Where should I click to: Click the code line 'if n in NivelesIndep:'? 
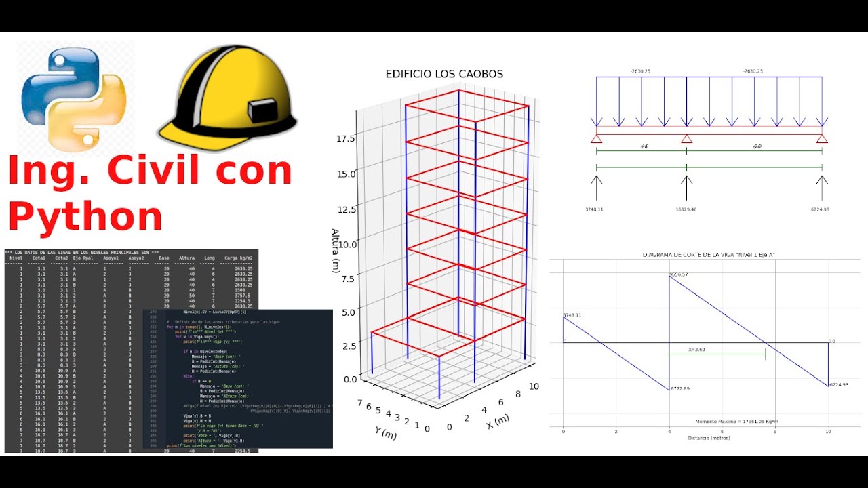(x=205, y=352)
